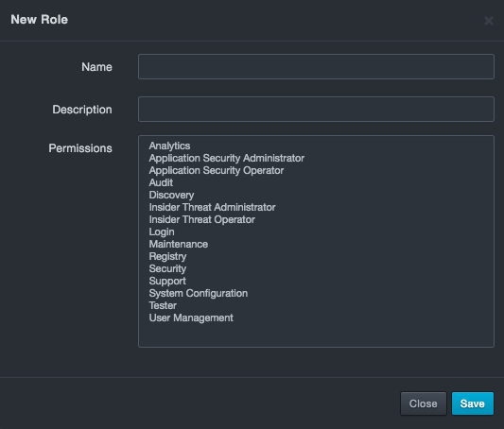Viewport: 504px width, 429px height.
Task: Select System Configuration permission
Action: (199, 293)
